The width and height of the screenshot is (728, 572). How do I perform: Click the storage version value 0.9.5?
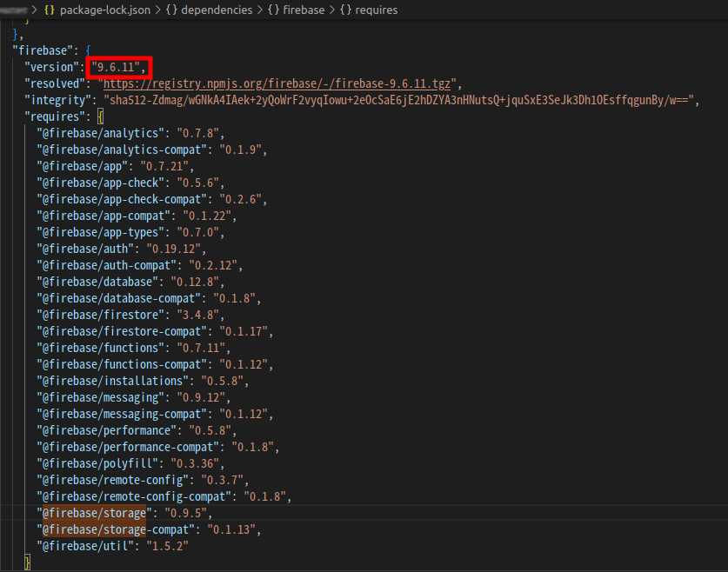[x=186, y=514]
